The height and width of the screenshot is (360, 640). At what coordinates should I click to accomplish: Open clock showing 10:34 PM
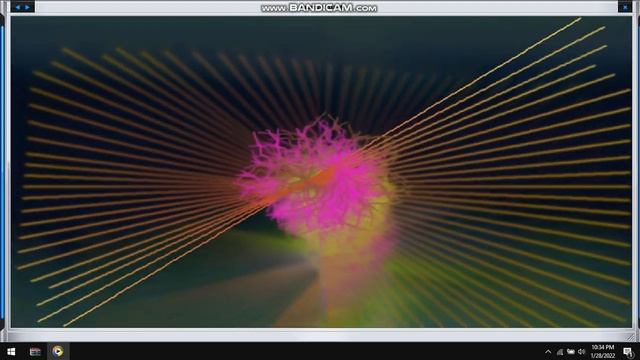point(603,351)
